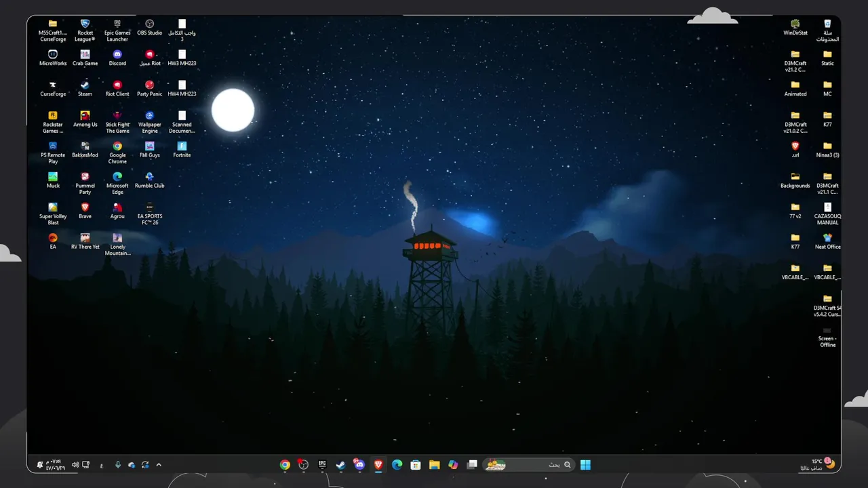Open the Wallpaper Engine desktop shortcut
868x488 pixels.
pos(150,123)
